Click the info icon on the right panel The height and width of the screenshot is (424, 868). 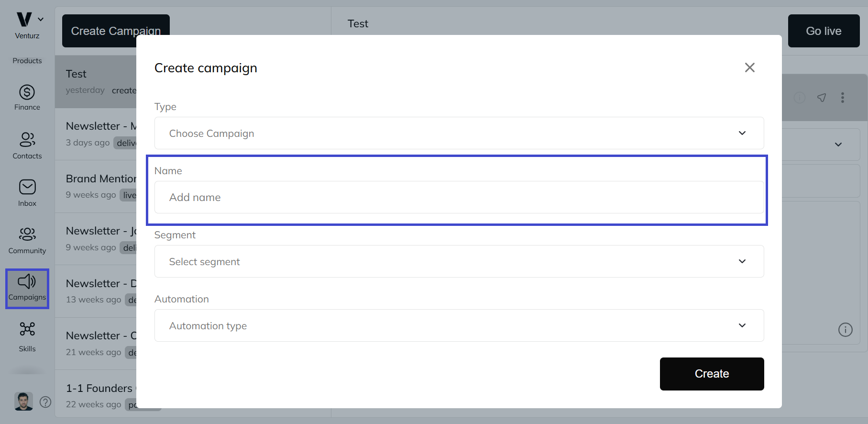point(845,330)
